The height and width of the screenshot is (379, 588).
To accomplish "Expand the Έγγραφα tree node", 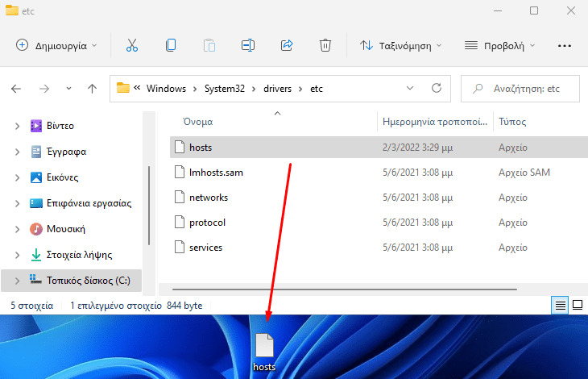I will pos(17,152).
